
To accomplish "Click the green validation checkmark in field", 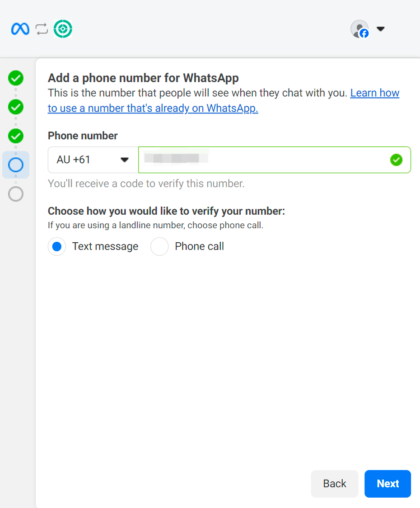I will tap(397, 160).
